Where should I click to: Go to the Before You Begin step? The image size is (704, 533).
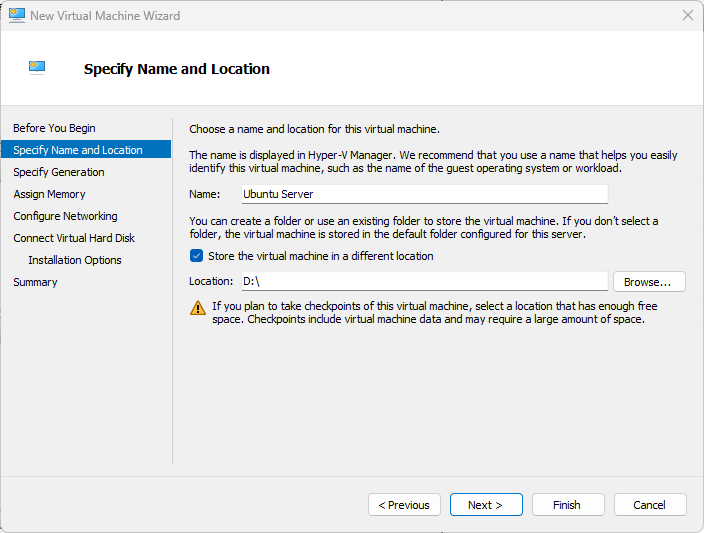pyautogui.click(x=54, y=128)
